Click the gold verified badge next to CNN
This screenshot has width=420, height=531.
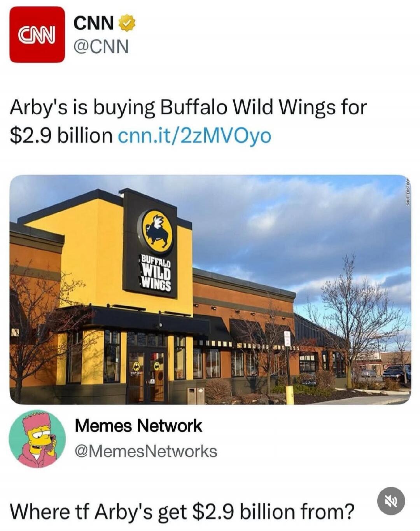pos(127,23)
